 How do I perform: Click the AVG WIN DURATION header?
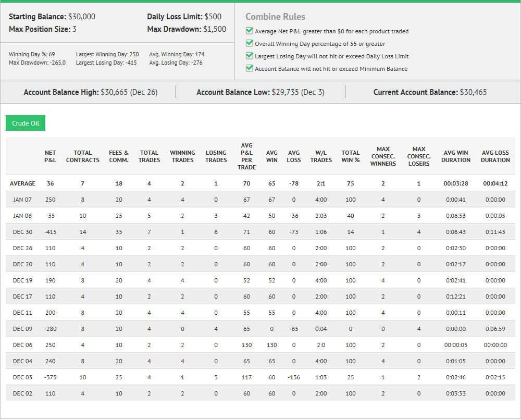point(456,156)
